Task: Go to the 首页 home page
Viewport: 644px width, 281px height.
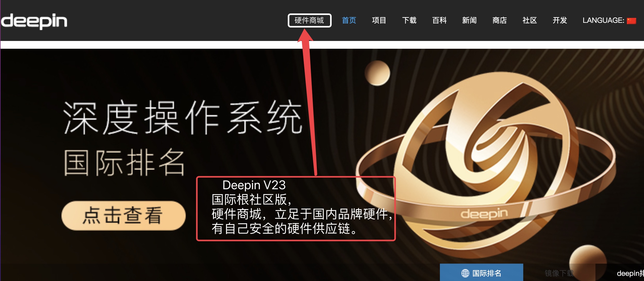Action: [x=349, y=20]
